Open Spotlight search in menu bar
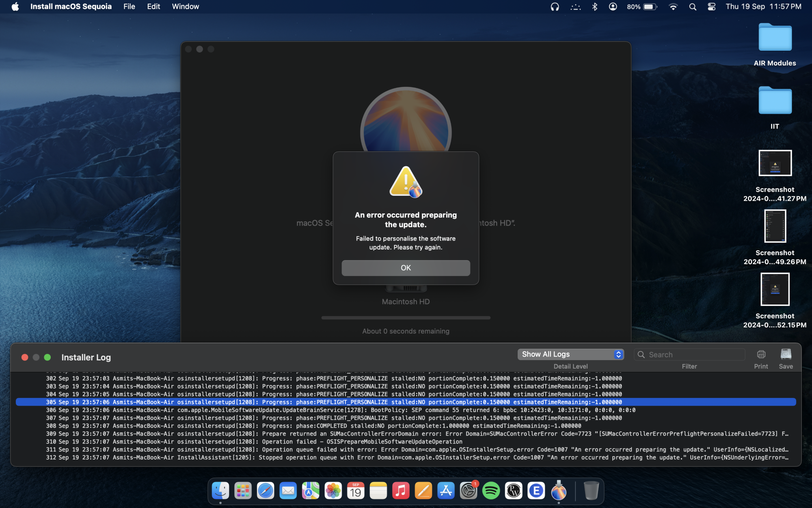Viewport: 812px width, 508px height. click(693, 7)
